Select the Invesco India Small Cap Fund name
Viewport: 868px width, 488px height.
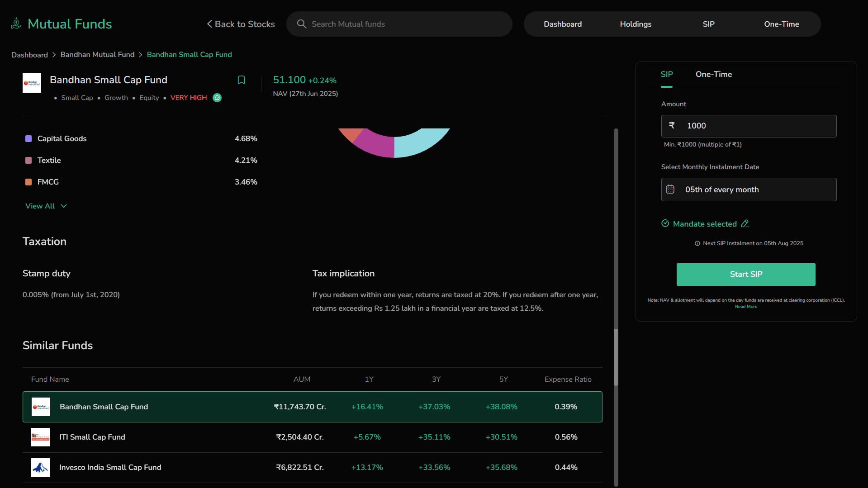[x=110, y=468]
